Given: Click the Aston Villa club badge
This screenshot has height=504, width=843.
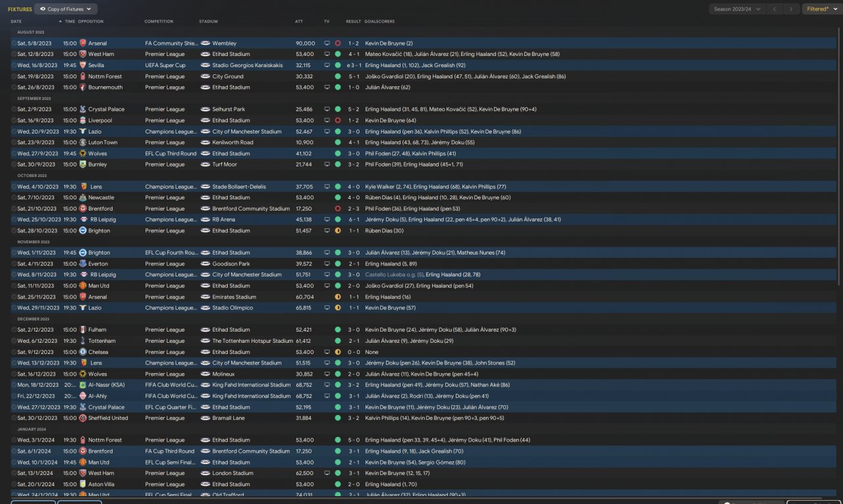Looking at the screenshot, I should (82, 484).
